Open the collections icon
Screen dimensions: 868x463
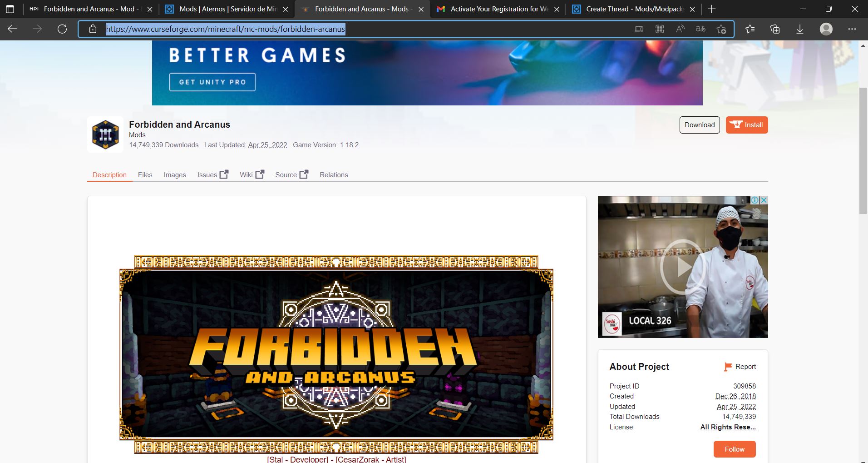pos(775,29)
